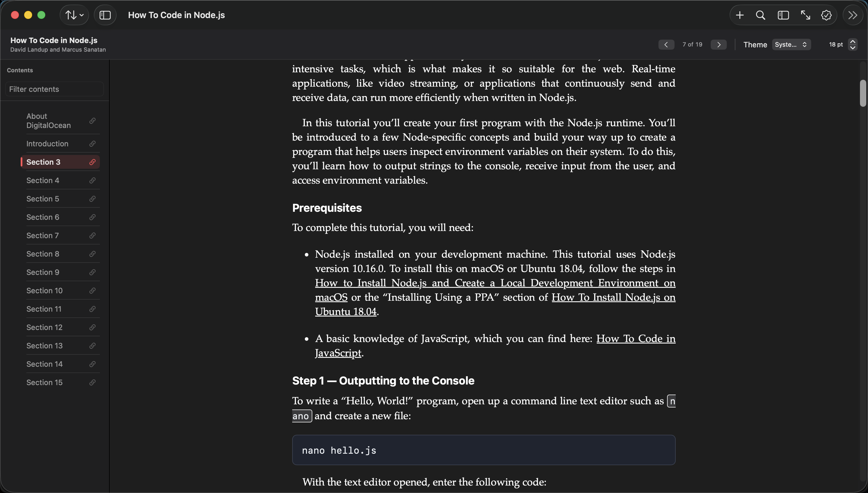Click Step 1 Outputting to the Console heading

click(383, 381)
